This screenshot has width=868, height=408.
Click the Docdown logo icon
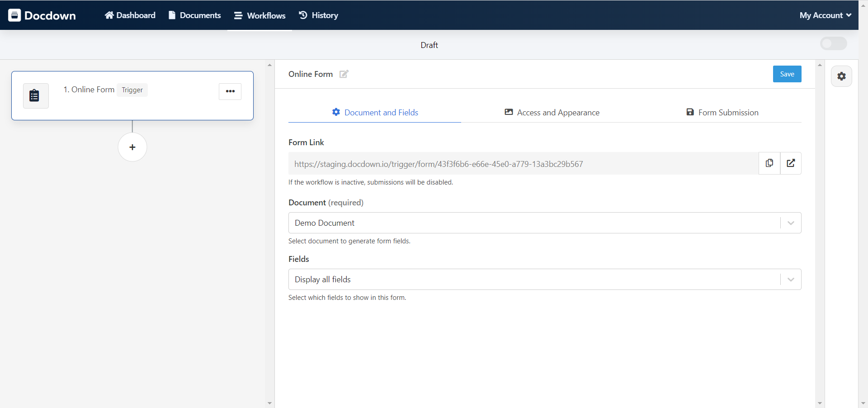click(x=15, y=15)
